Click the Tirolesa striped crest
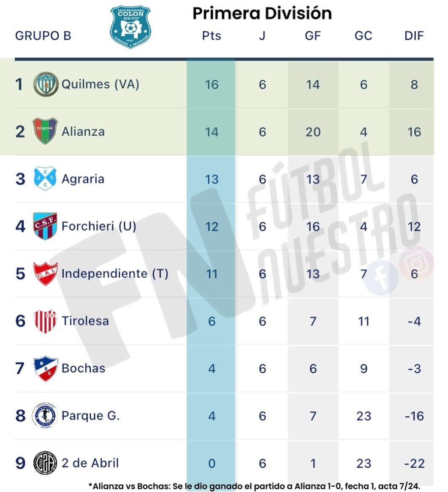 click(x=45, y=321)
